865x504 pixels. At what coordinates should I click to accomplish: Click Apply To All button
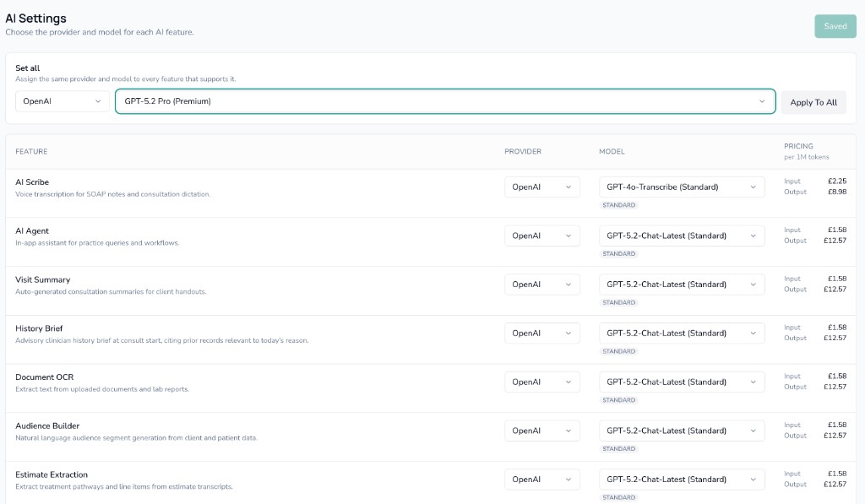[x=813, y=102]
